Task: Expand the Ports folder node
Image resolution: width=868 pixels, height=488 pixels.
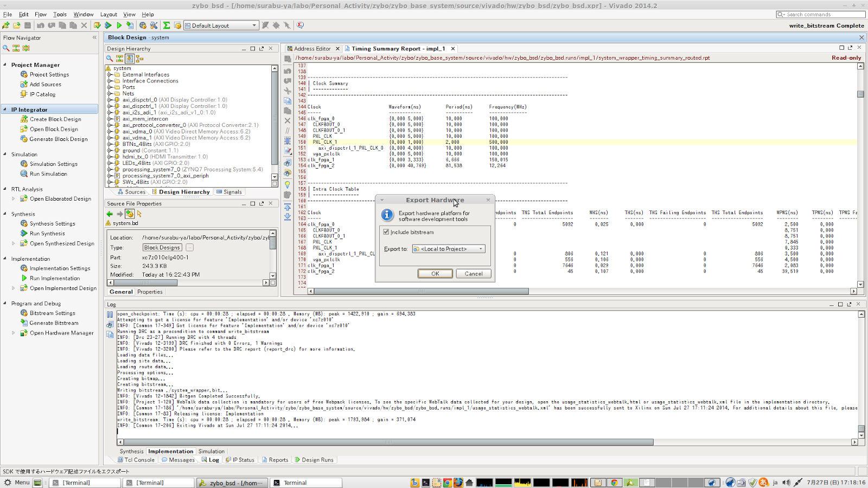Action: click(110, 87)
